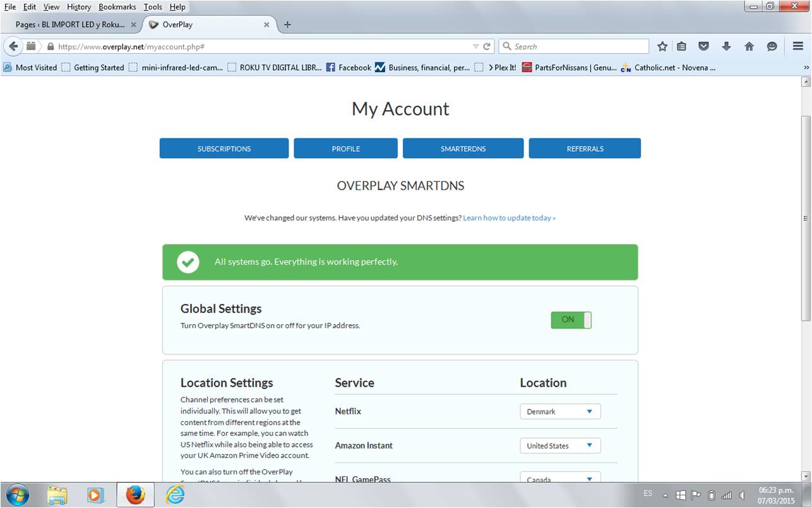Open a new tab with the plus button
The height and width of the screenshot is (508, 812).
[x=287, y=25]
